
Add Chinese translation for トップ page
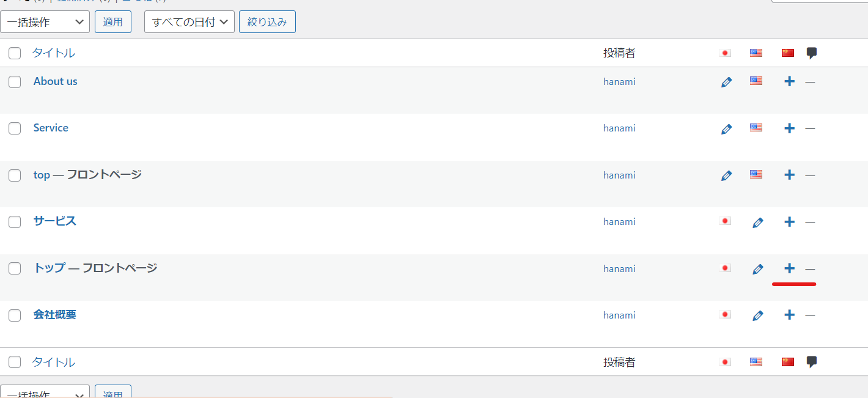[789, 268]
